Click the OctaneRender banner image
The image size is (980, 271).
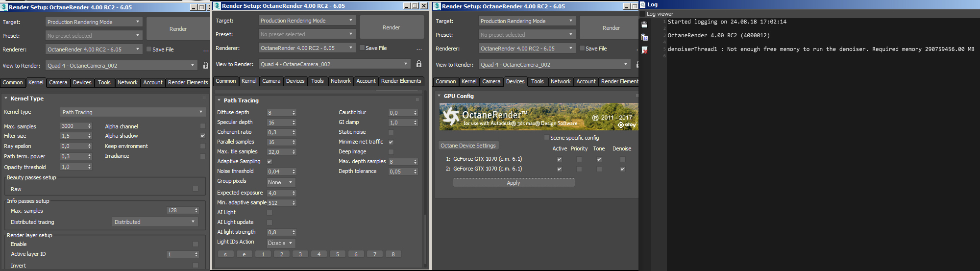click(539, 117)
